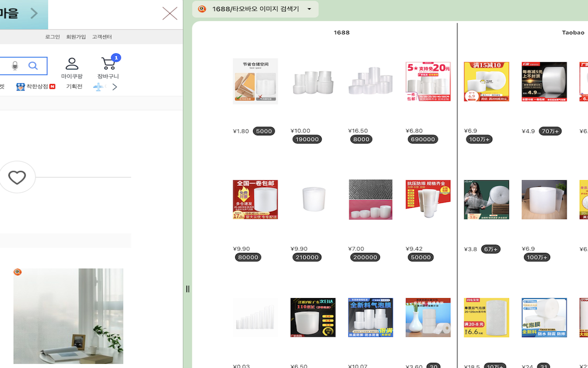Click the microphone voice search icon
This screenshot has width=588, height=368.
click(x=15, y=66)
